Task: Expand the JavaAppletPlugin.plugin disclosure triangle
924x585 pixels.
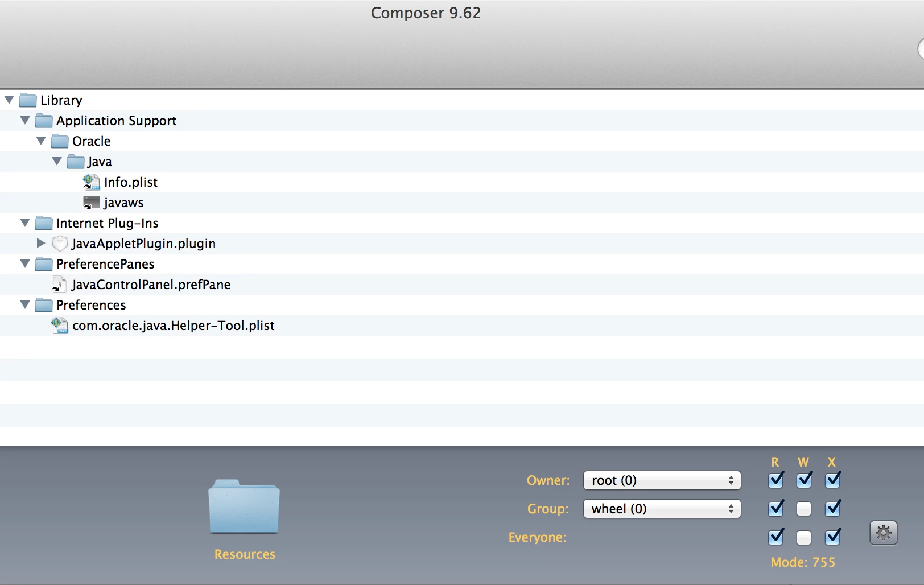Action: [x=41, y=244]
